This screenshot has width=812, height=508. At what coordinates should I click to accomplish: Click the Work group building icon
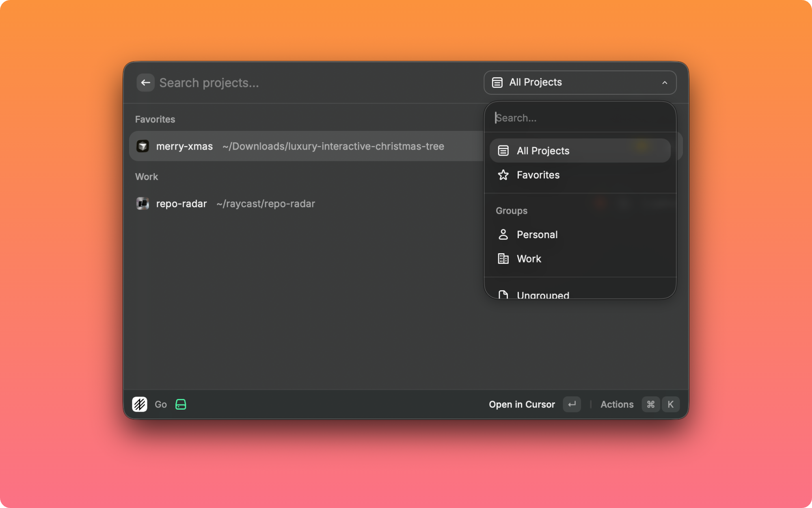[x=503, y=258]
